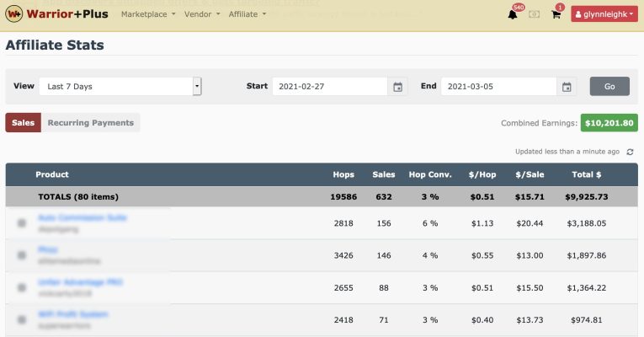This screenshot has width=644, height=337.
Task: Click total sales value 632
Action: pyautogui.click(x=384, y=197)
